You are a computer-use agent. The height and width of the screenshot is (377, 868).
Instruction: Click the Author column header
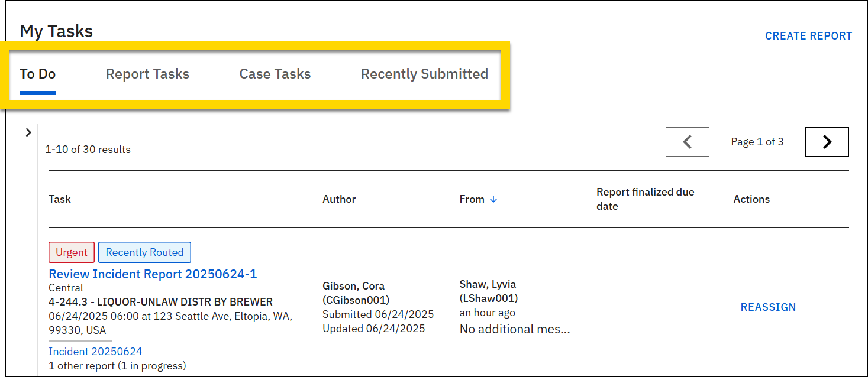(x=339, y=199)
